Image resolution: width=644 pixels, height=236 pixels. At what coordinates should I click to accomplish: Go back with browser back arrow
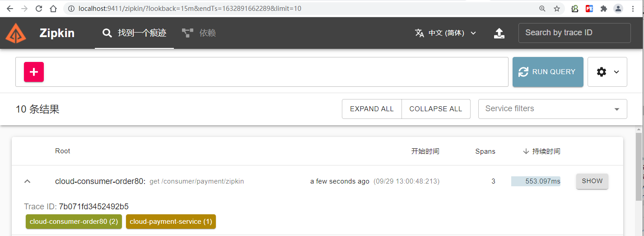pyautogui.click(x=9, y=9)
